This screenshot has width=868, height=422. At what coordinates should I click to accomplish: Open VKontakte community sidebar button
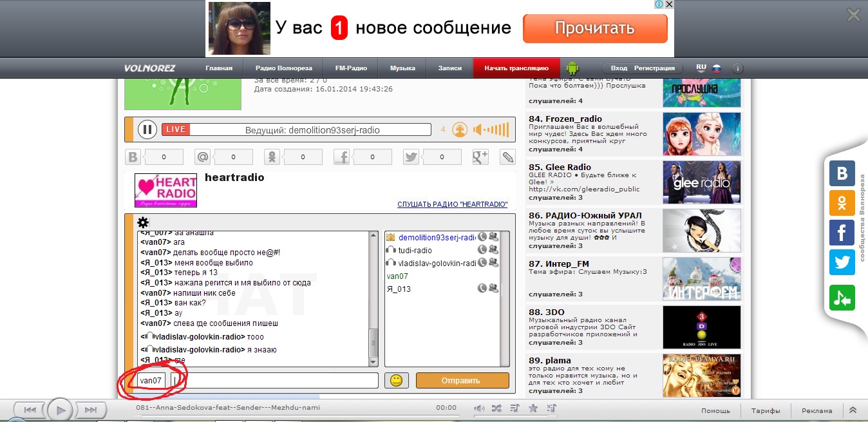tap(842, 173)
